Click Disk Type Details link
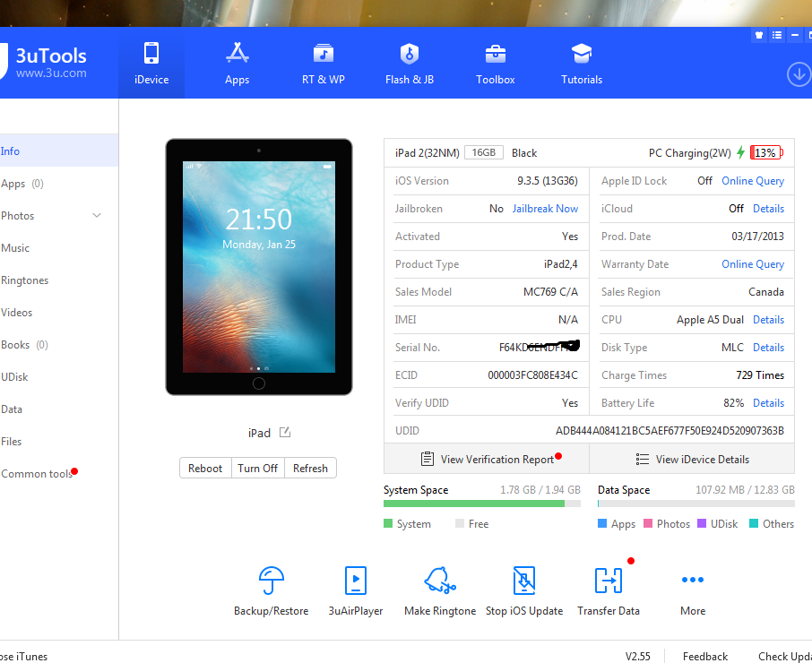Viewport: 812px width, 663px height. [768, 348]
